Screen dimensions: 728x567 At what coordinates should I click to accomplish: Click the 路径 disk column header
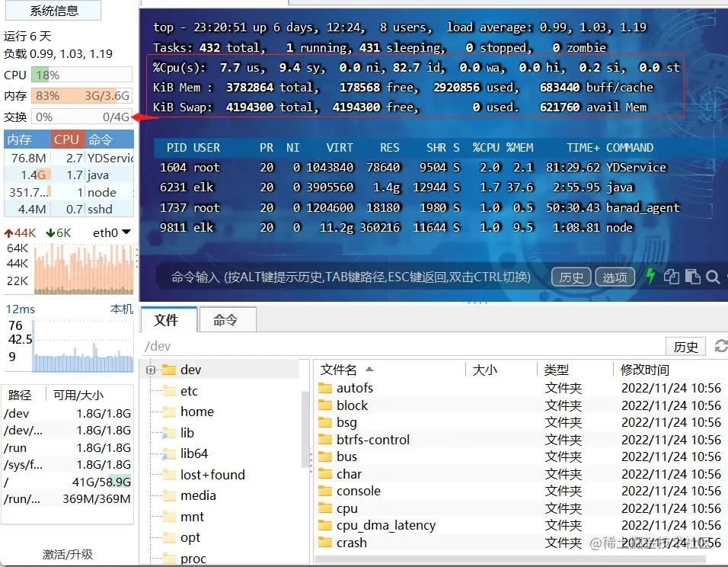pos(20,395)
